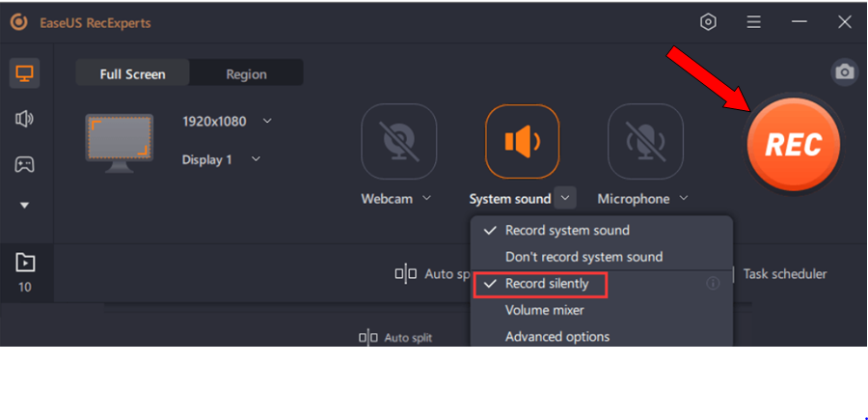The height and width of the screenshot is (420, 868).
Task: Open settings via the hexagon icon
Action: 709,22
